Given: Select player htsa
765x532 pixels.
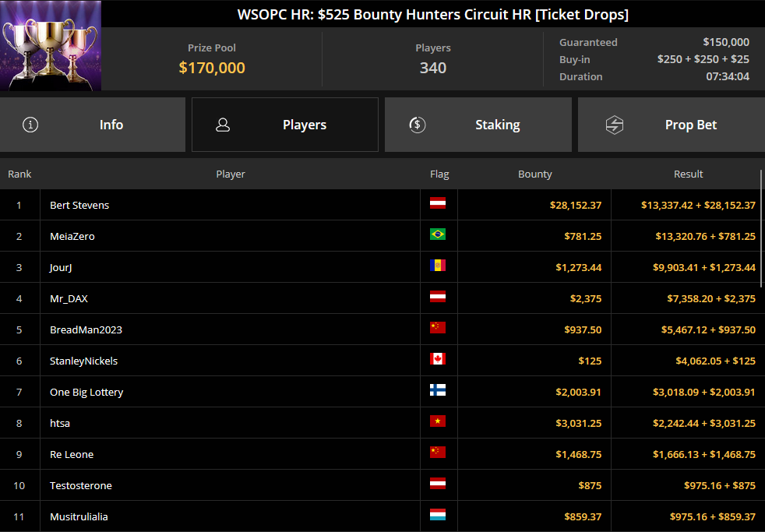Looking at the screenshot, I should [x=60, y=423].
